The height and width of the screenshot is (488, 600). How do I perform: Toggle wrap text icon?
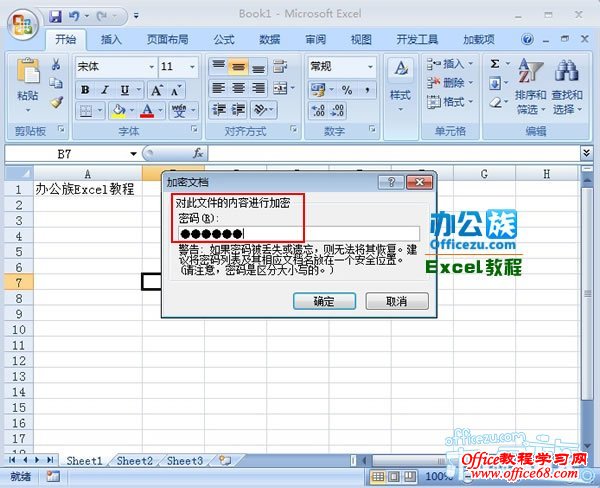point(280,67)
